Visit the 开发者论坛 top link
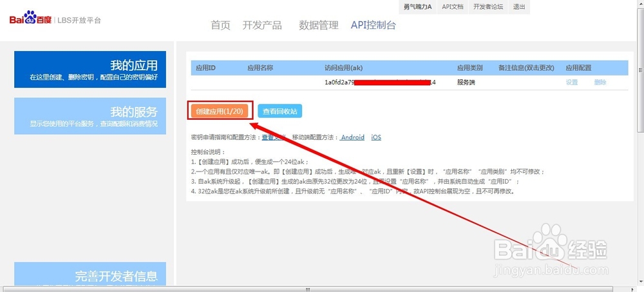644x292 pixels. (x=488, y=7)
